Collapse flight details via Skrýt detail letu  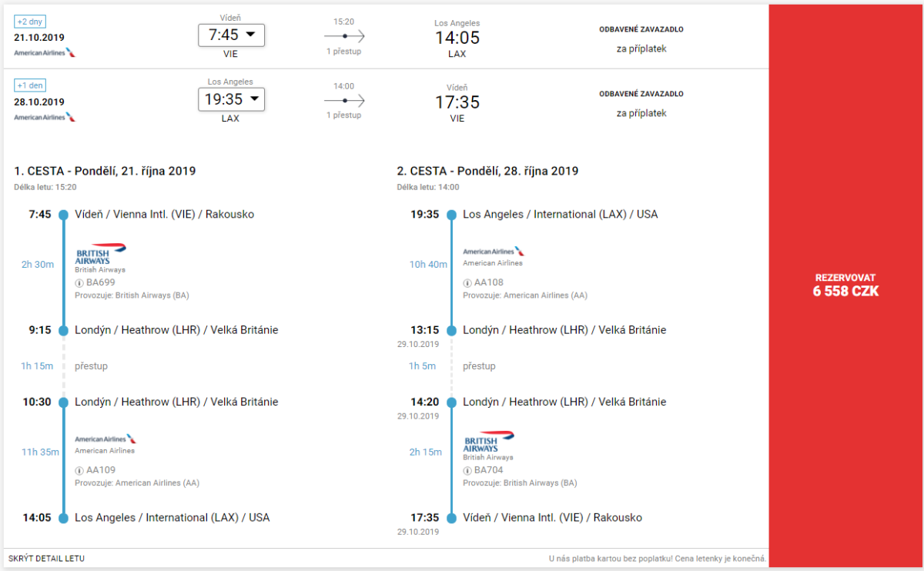pos(46,558)
